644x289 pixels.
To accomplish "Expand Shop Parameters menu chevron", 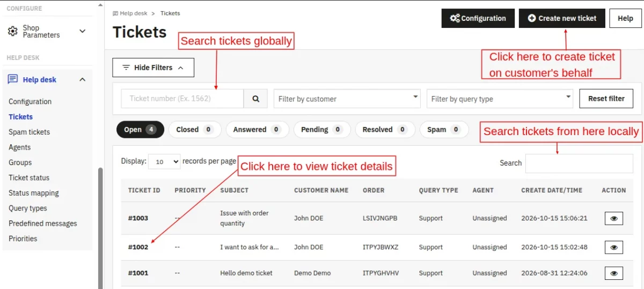I will point(83,31).
